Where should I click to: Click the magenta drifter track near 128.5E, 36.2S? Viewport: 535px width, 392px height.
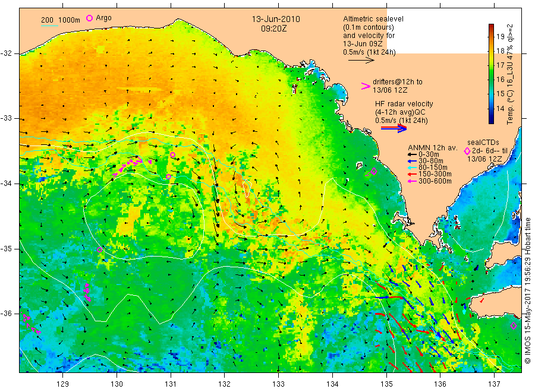(31, 324)
